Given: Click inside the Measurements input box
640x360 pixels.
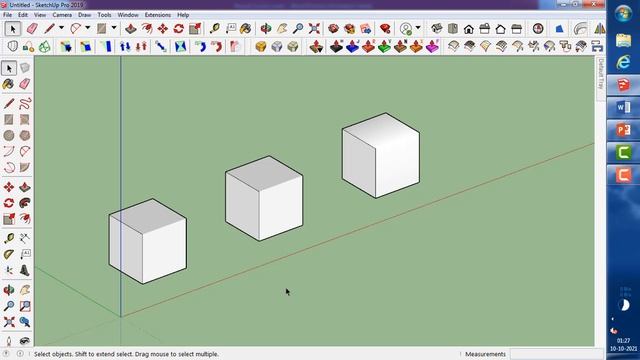Looking at the screenshot, I should pyautogui.click(x=556, y=354).
